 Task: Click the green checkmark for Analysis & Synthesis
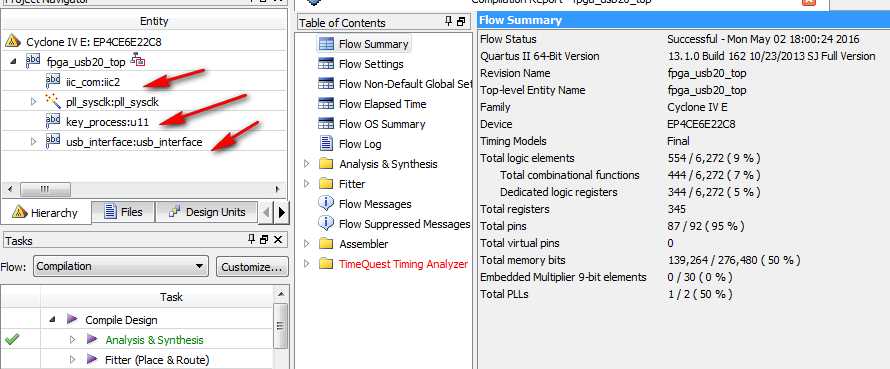pos(11,339)
